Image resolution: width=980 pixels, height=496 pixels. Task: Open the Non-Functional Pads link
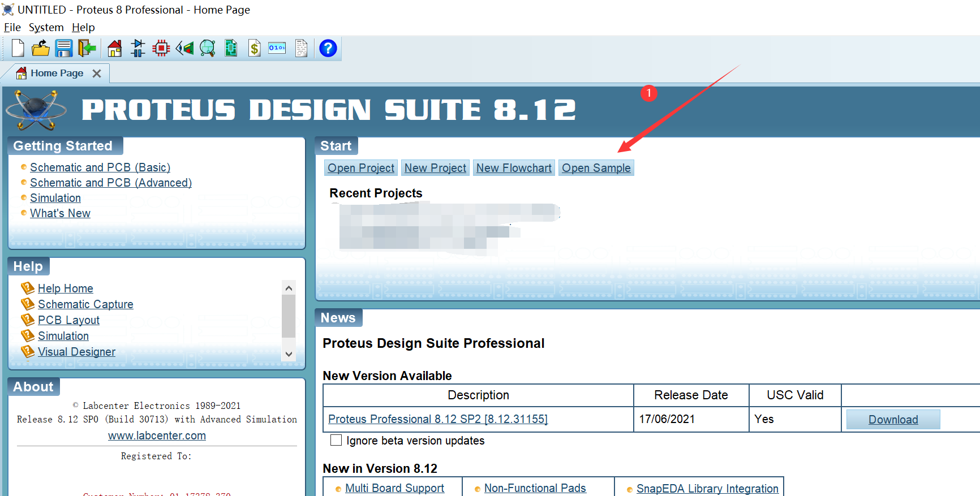click(x=535, y=488)
